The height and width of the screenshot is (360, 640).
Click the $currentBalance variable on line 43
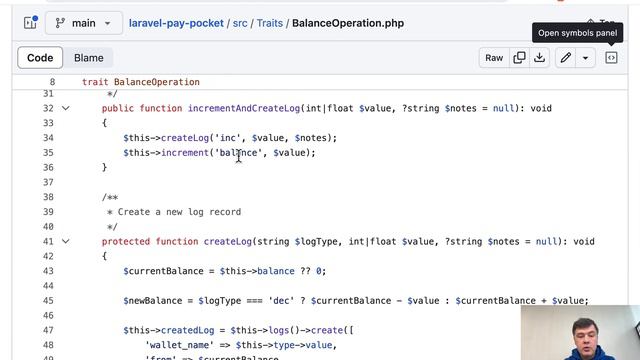[163, 271]
